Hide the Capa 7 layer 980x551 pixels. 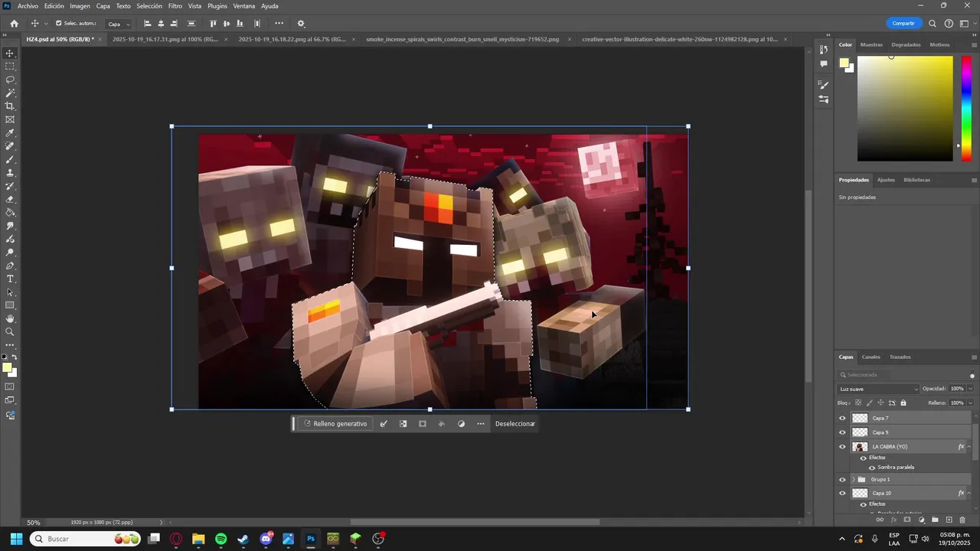tap(842, 418)
